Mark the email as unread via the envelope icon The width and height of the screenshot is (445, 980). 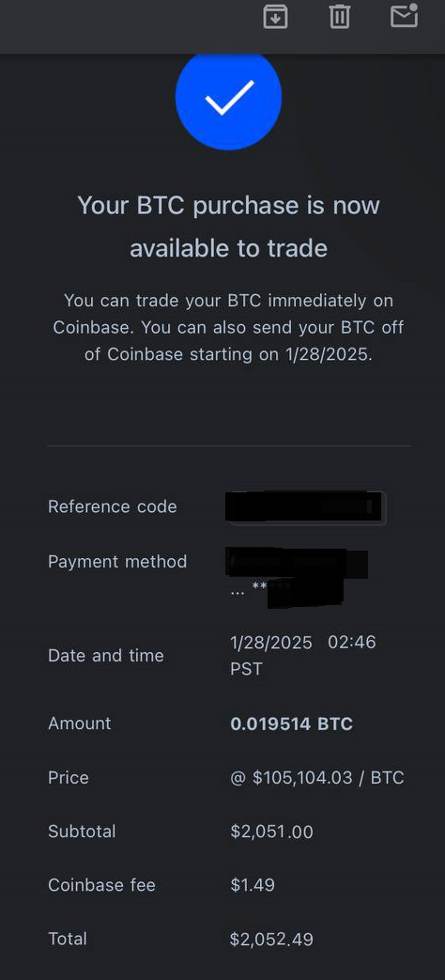tap(405, 15)
